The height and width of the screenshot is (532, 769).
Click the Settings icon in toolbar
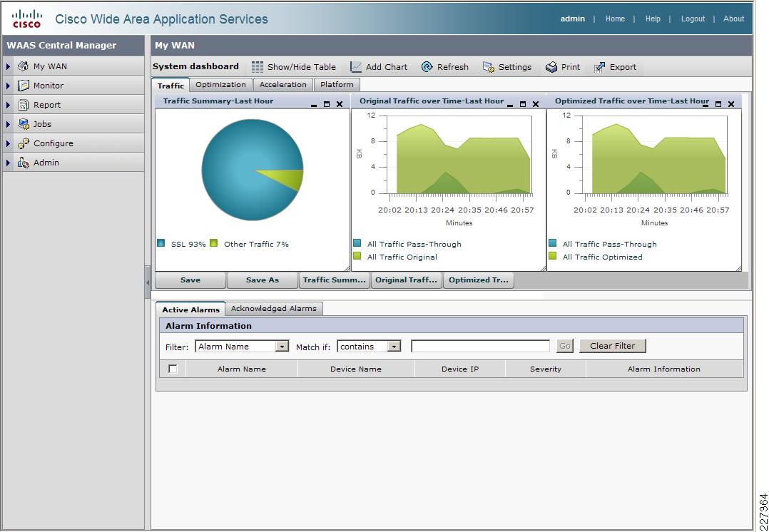click(489, 67)
